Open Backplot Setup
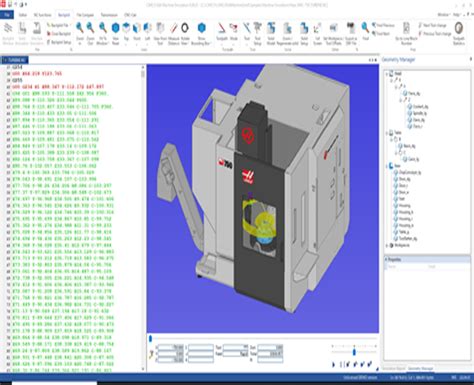 tap(59, 42)
